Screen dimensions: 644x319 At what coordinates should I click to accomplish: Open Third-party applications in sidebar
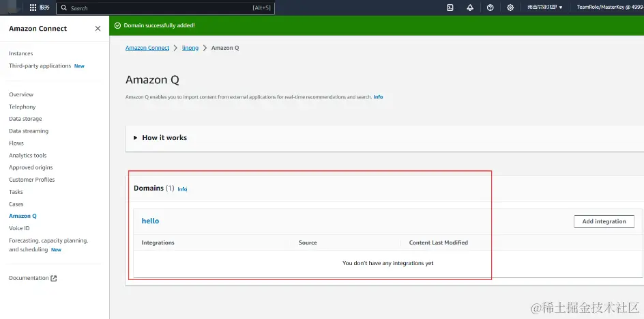(40, 66)
